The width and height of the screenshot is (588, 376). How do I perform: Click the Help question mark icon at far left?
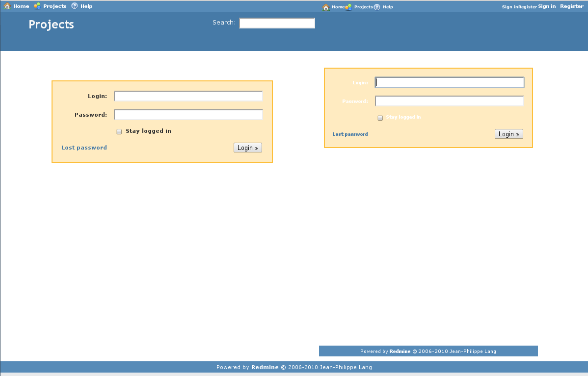pyautogui.click(x=75, y=6)
